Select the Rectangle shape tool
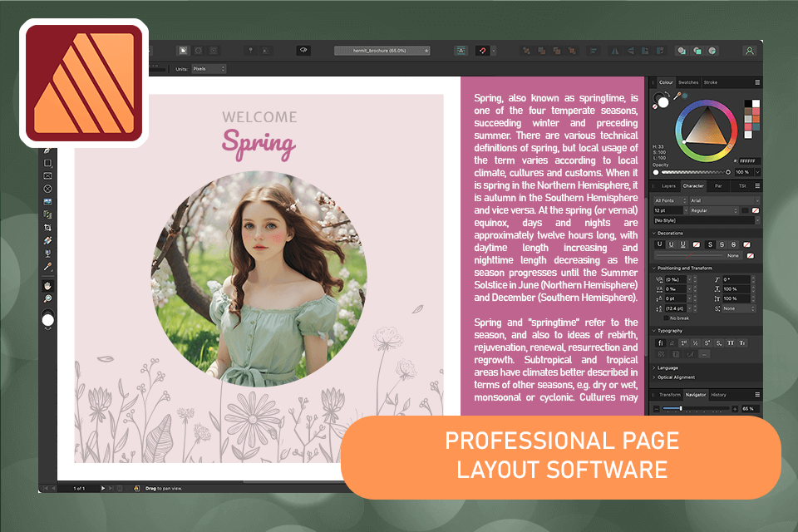 click(48, 163)
